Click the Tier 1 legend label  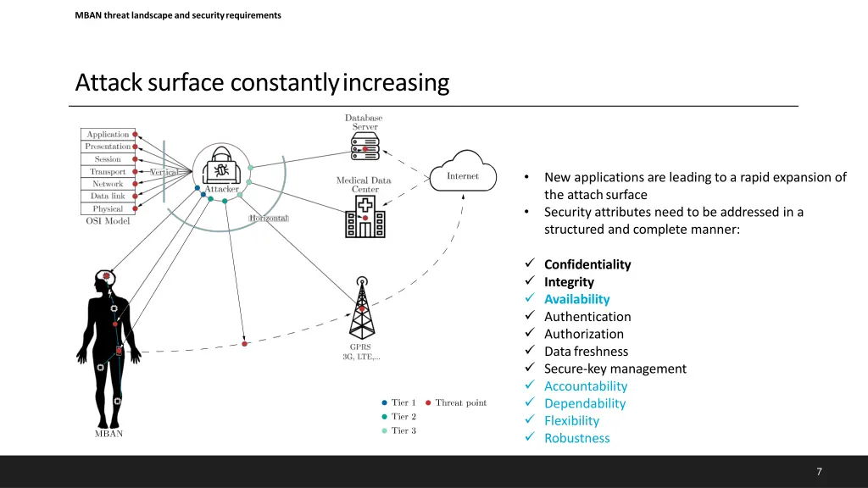point(403,402)
